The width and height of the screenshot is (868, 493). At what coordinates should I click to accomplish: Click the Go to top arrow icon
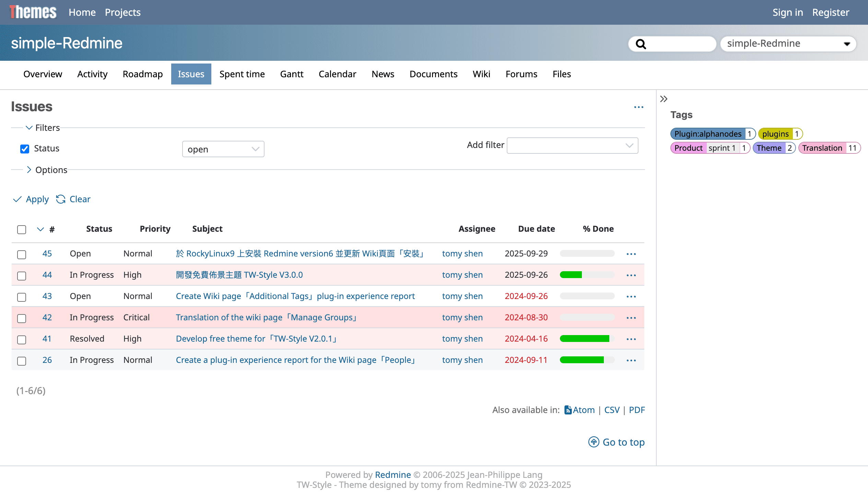point(594,442)
